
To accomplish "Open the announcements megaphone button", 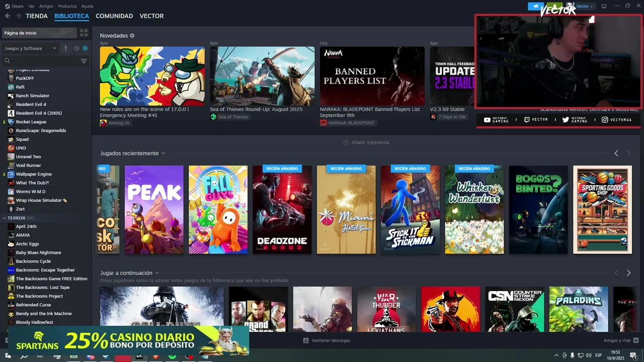I will [x=537, y=6].
